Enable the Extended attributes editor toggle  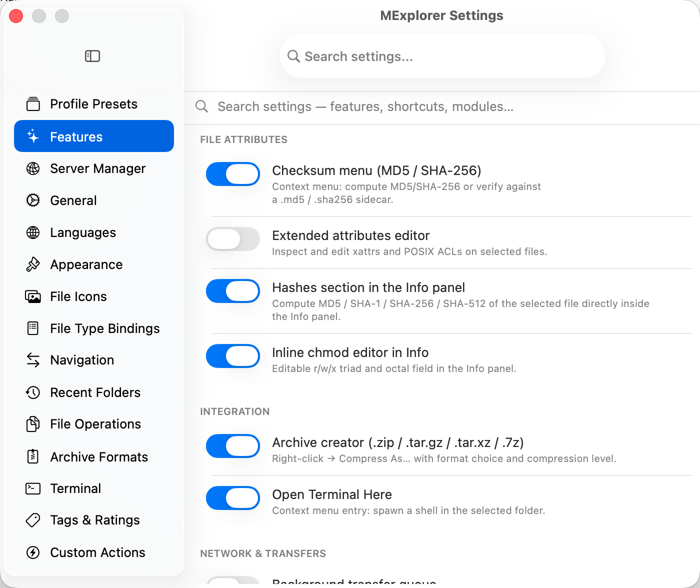[233, 239]
